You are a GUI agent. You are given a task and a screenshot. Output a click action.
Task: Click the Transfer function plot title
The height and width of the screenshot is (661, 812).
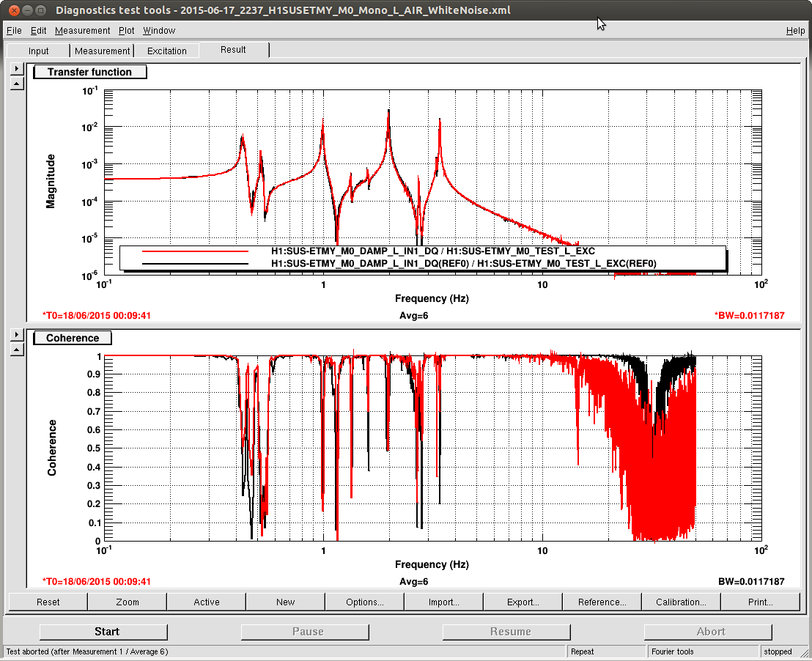89,72
